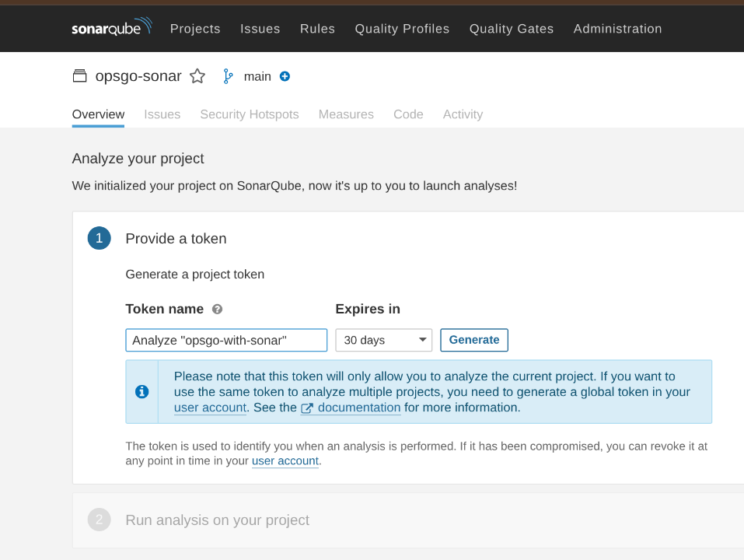The width and height of the screenshot is (744, 560).
Task: Click the branch icon next to main
Action: point(229,76)
